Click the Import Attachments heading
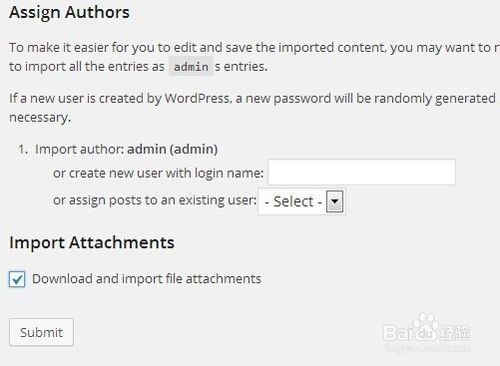500x366 pixels. click(92, 242)
